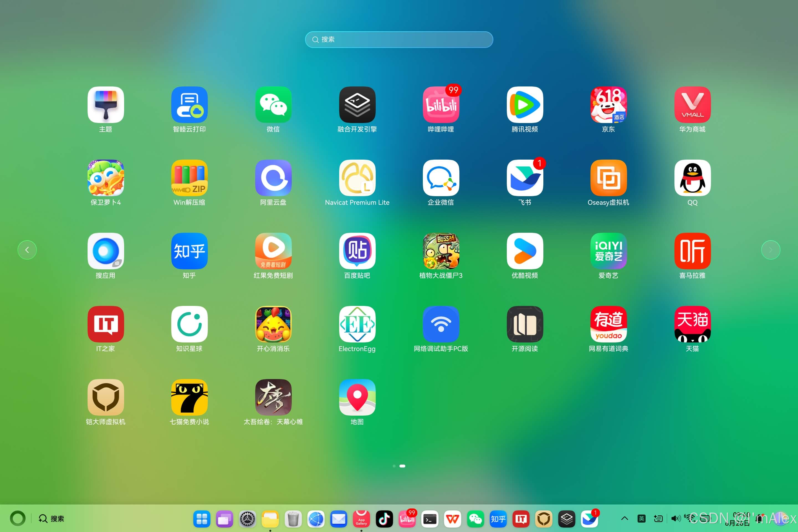Open the 地图 maps app
Image resolution: width=798 pixels, height=532 pixels.
[x=357, y=397]
